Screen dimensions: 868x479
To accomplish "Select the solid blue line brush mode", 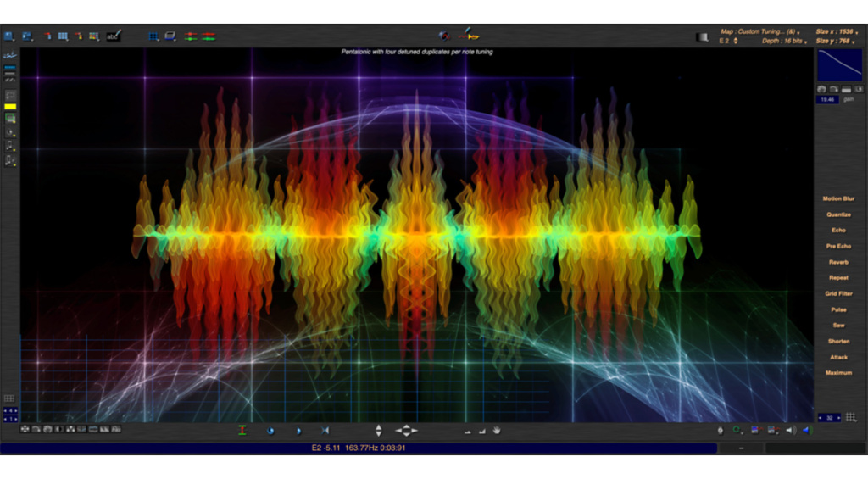I will 10,67.
